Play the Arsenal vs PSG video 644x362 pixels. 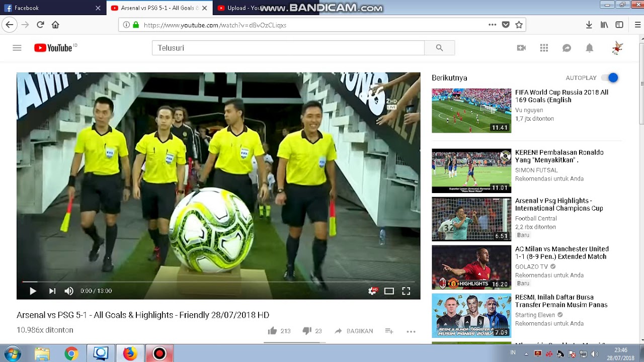pyautogui.click(x=33, y=291)
